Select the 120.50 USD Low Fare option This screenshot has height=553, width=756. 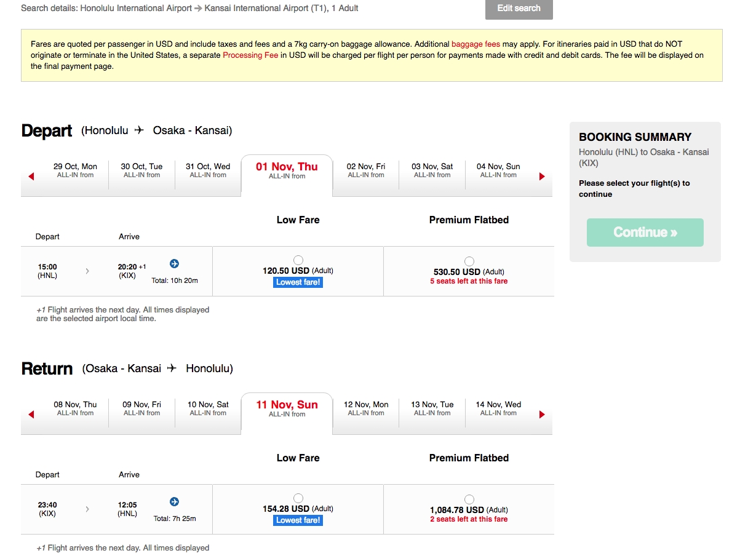click(x=298, y=260)
